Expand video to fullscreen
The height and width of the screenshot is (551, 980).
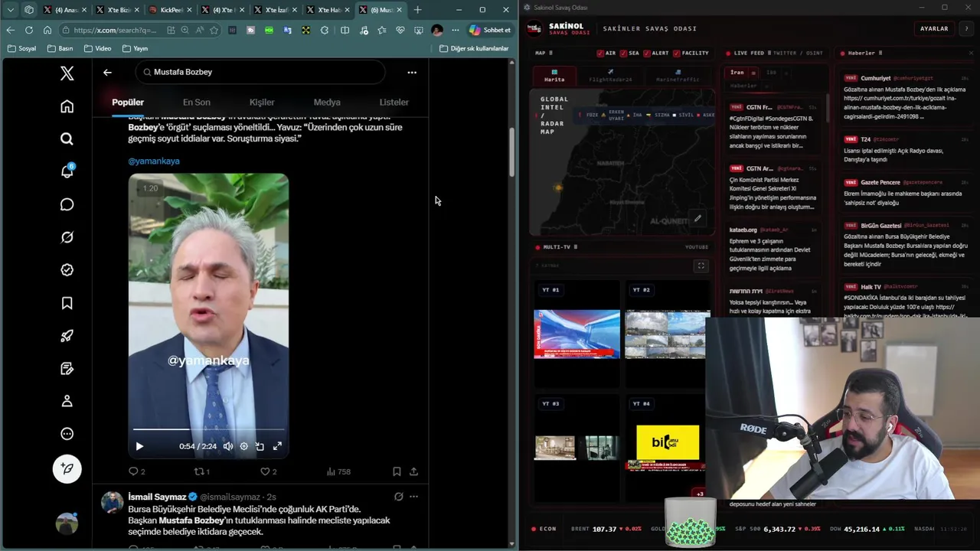[x=277, y=446]
